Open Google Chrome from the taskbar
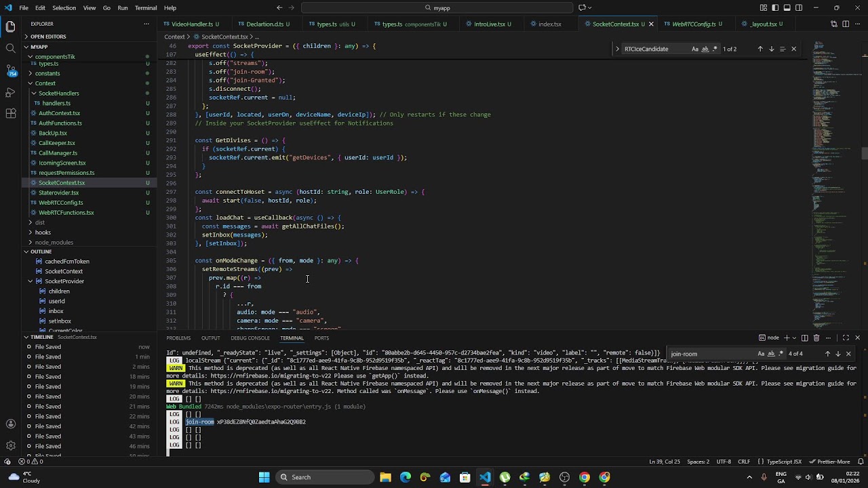The image size is (868, 488). (585, 477)
